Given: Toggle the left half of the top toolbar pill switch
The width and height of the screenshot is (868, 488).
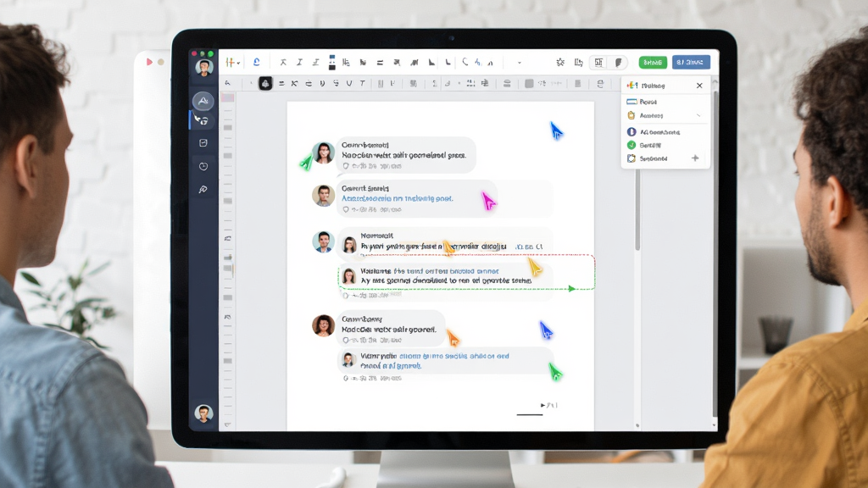Looking at the screenshot, I should point(599,63).
